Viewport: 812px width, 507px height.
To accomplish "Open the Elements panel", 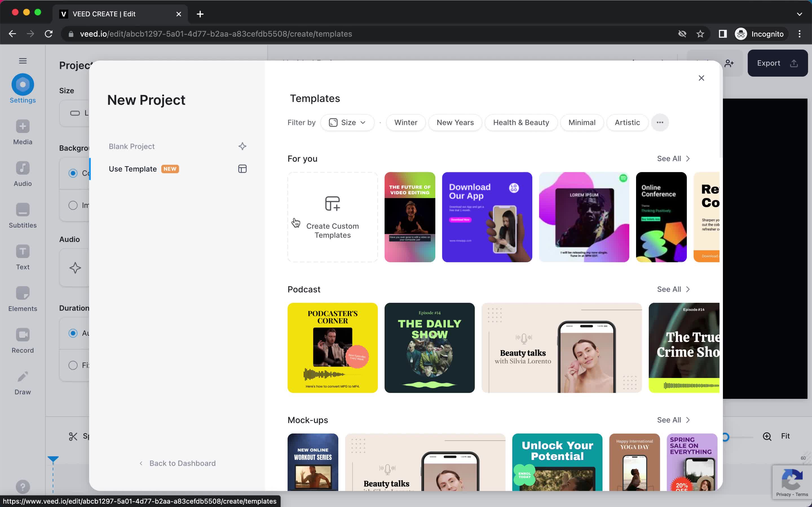I will click(22, 298).
